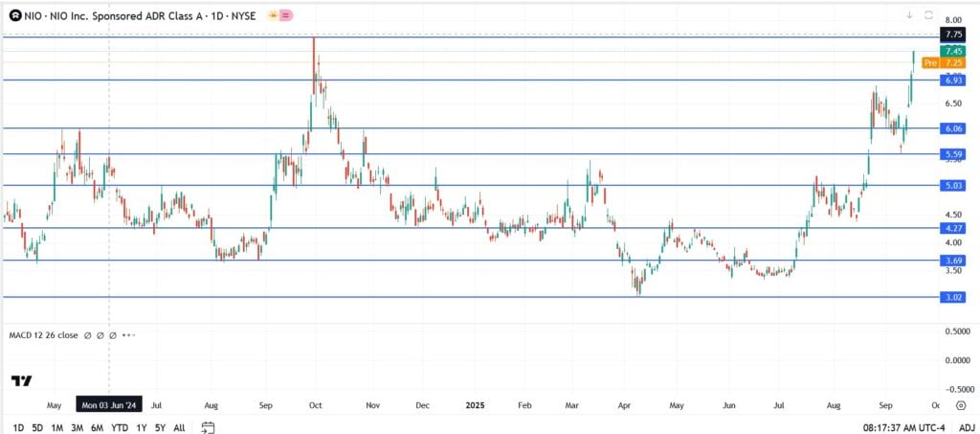980x434 pixels.
Task: Open the go-to-date calendar icon
Action: [x=208, y=427]
